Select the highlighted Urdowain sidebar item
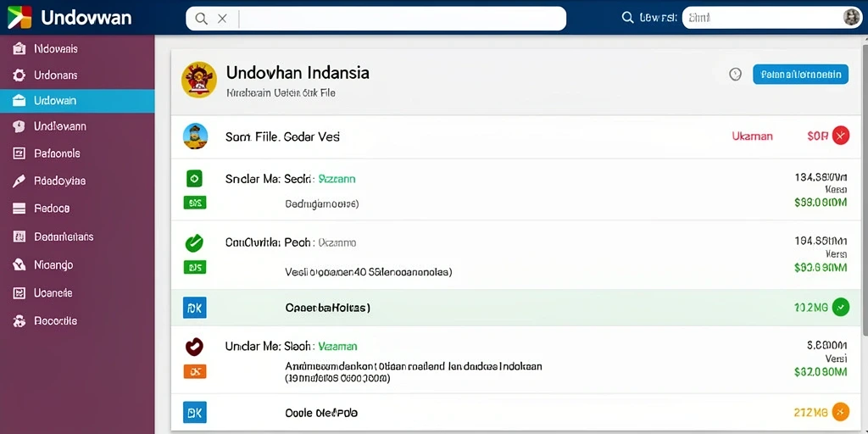This screenshot has height=434, width=868. pos(77,101)
